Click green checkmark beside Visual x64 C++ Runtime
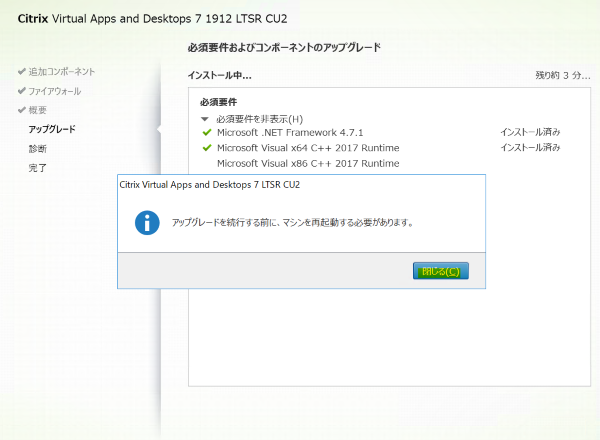600x440 pixels. (x=207, y=148)
